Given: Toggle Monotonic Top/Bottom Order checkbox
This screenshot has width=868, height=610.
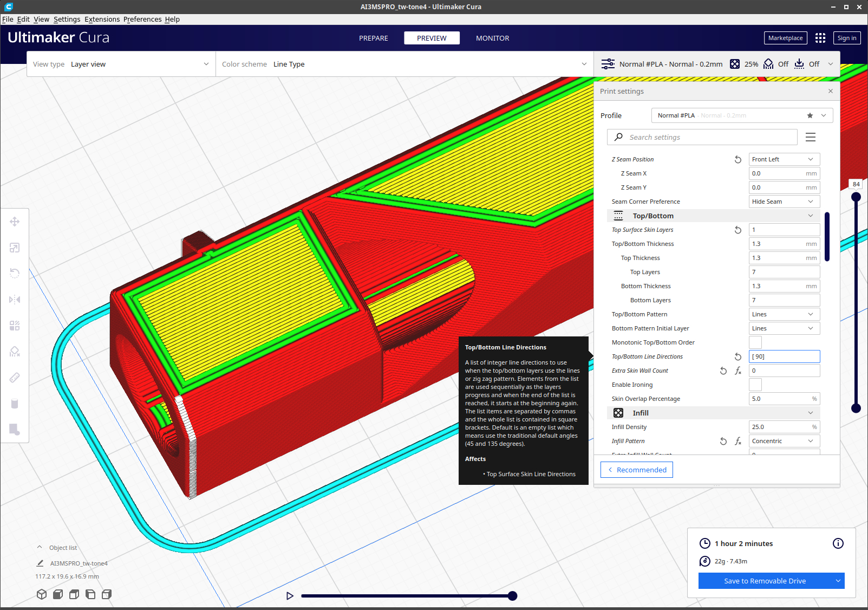Looking at the screenshot, I should (x=755, y=342).
